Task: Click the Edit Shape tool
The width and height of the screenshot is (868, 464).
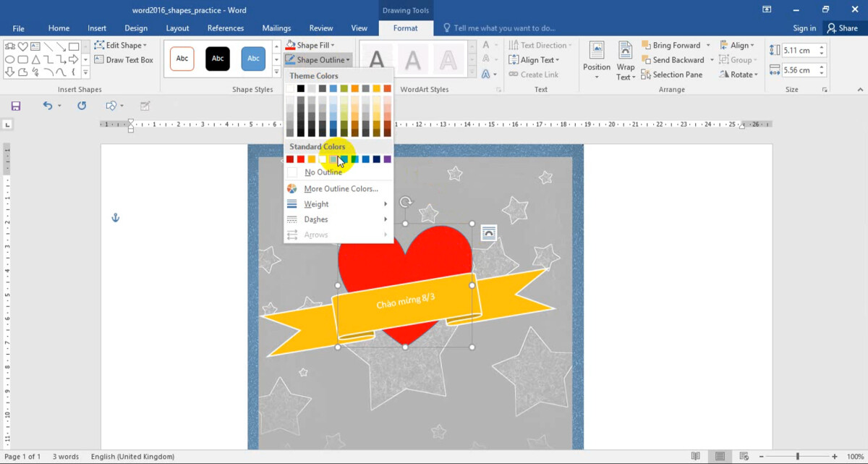Action: 121,45
